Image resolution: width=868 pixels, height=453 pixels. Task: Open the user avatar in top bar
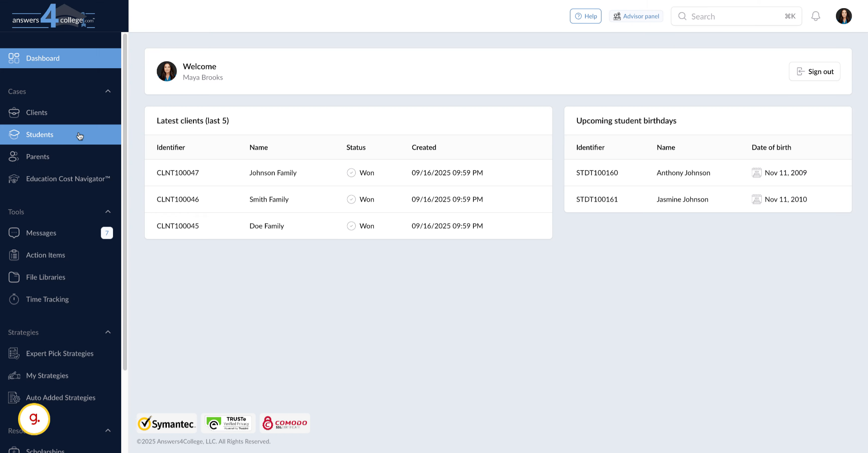[844, 16]
